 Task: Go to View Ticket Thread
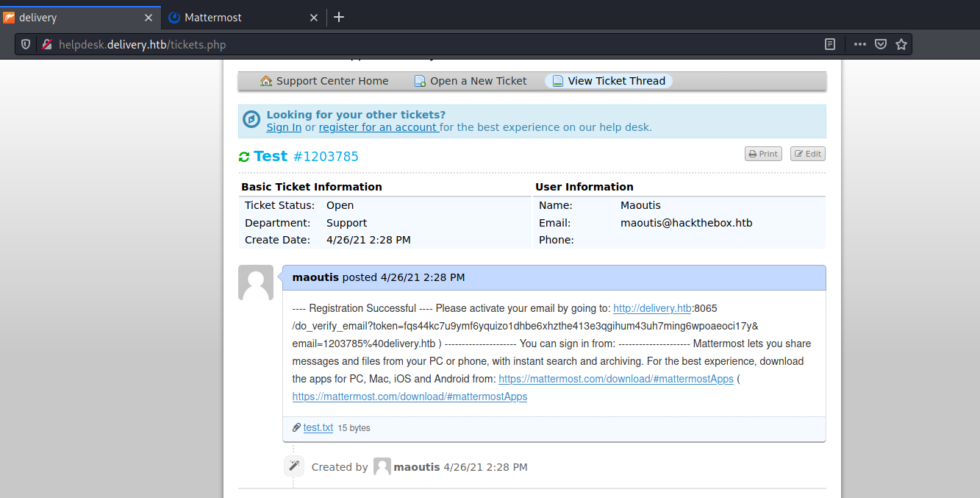pyautogui.click(x=609, y=81)
